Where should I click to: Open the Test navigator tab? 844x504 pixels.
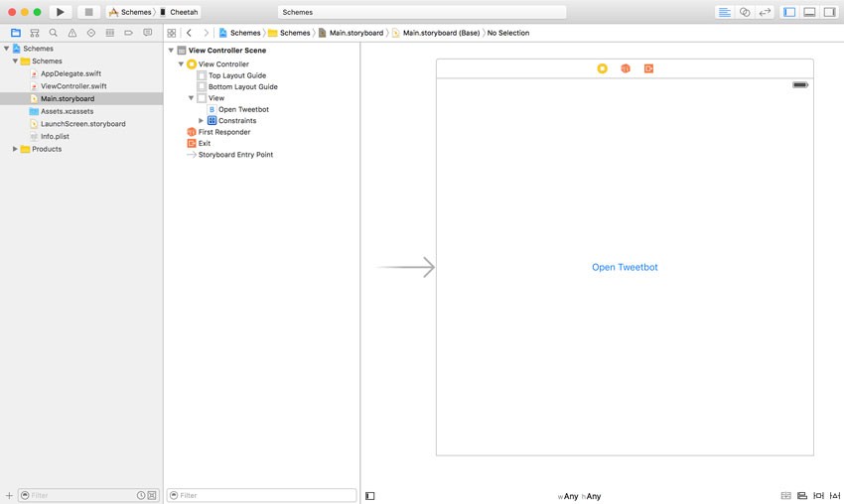(x=91, y=33)
